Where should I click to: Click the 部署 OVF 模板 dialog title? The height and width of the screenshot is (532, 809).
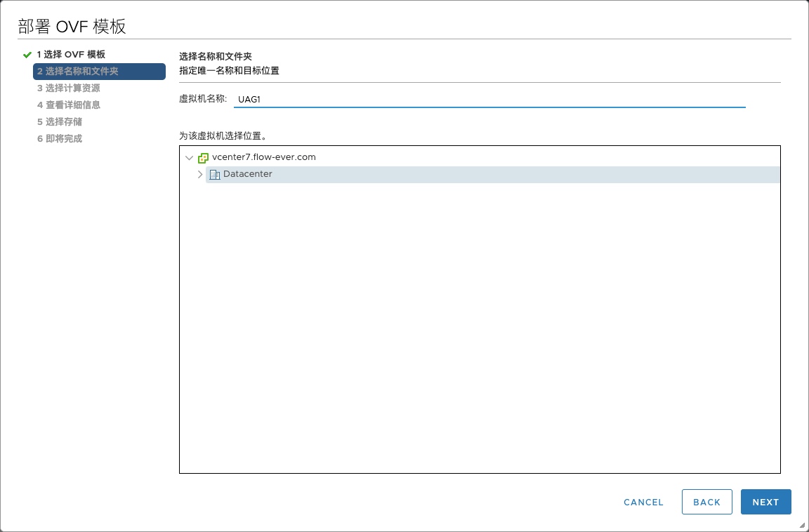pyautogui.click(x=72, y=26)
